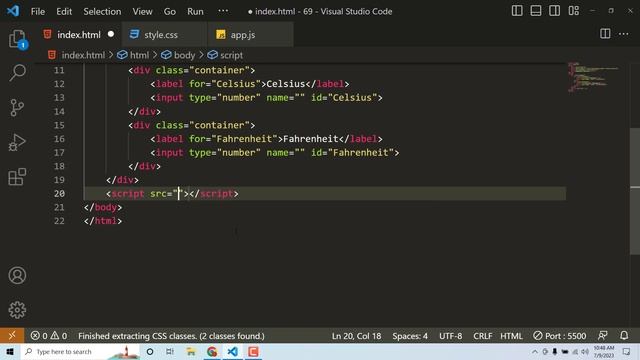This screenshot has height=360, width=640.
Task: Show hidden system tray icons
Action: point(535,351)
